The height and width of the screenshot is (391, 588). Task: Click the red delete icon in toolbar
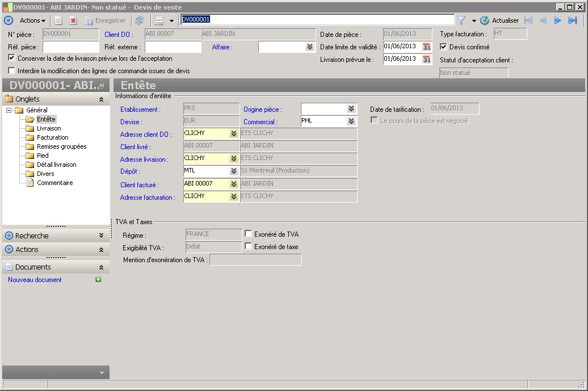73,20
